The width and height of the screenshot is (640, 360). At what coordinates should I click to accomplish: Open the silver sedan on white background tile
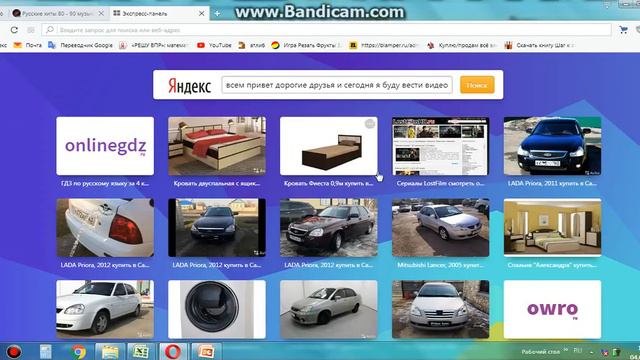[x=329, y=309]
